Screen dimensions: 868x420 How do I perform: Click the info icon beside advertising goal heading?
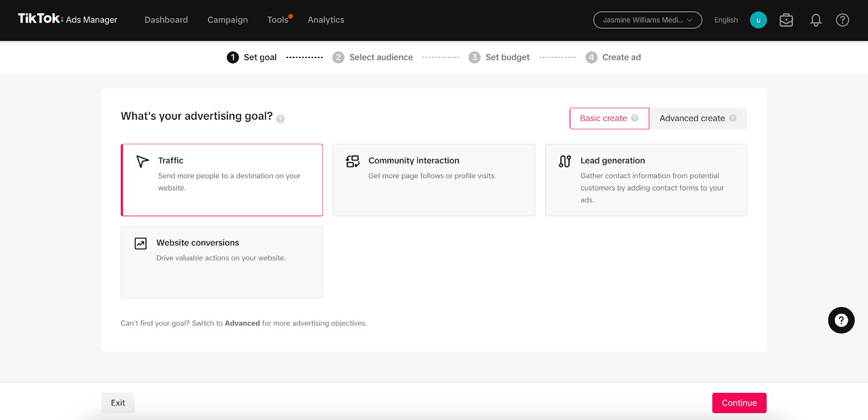280,119
